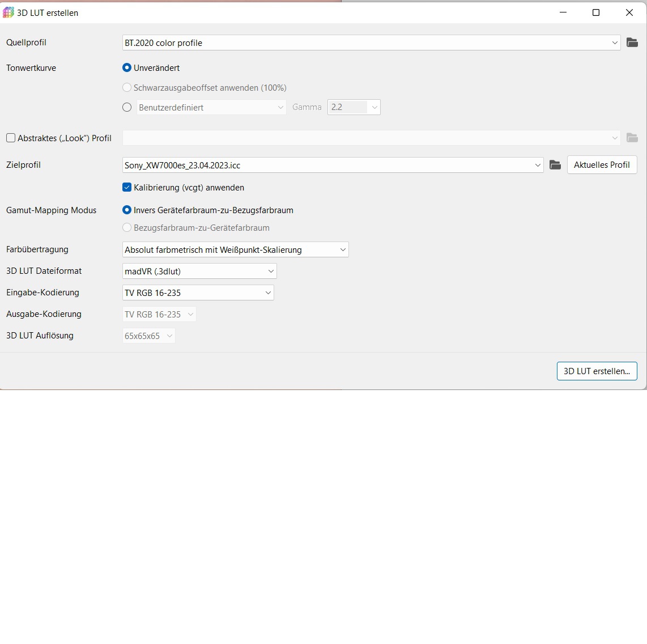Enable the Abstraktes ("Look") Profil checkbox
The image size is (647, 644).
pos(11,138)
